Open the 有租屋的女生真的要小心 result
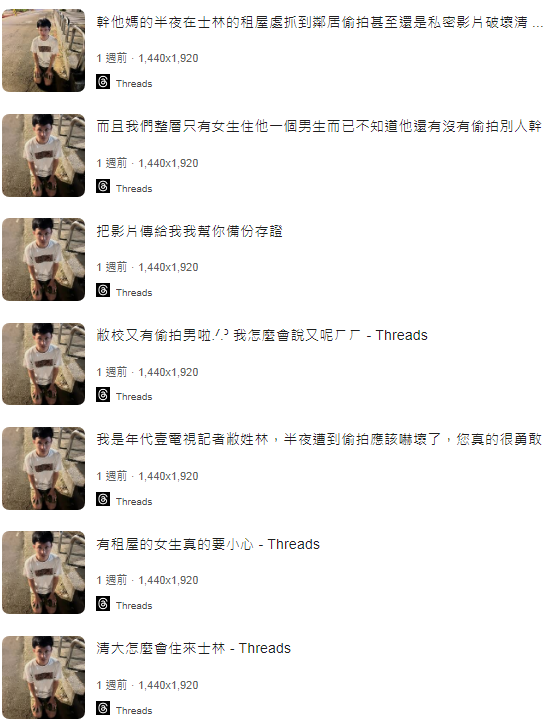 (208, 544)
